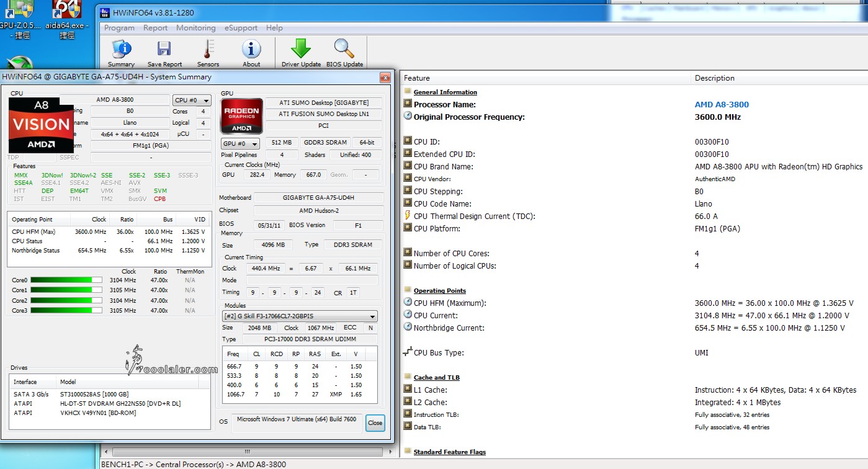Expand the memory module selector dropdown
The height and width of the screenshot is (469, 868).
pyautogui.click(x=300, y=316)
